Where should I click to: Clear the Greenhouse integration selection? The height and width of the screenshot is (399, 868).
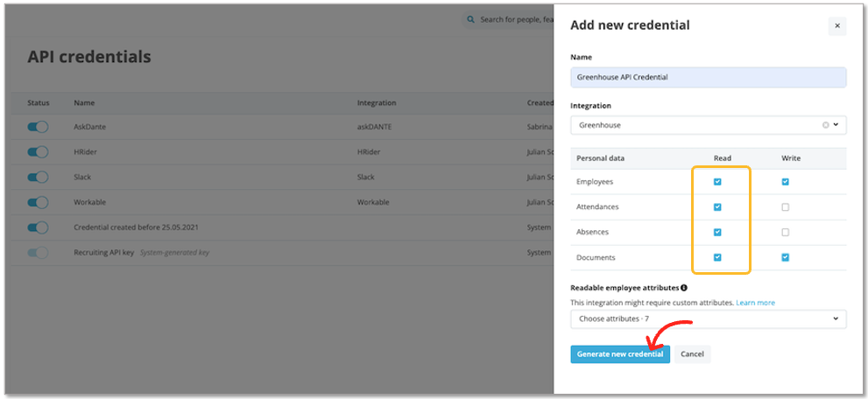(825, 125)
